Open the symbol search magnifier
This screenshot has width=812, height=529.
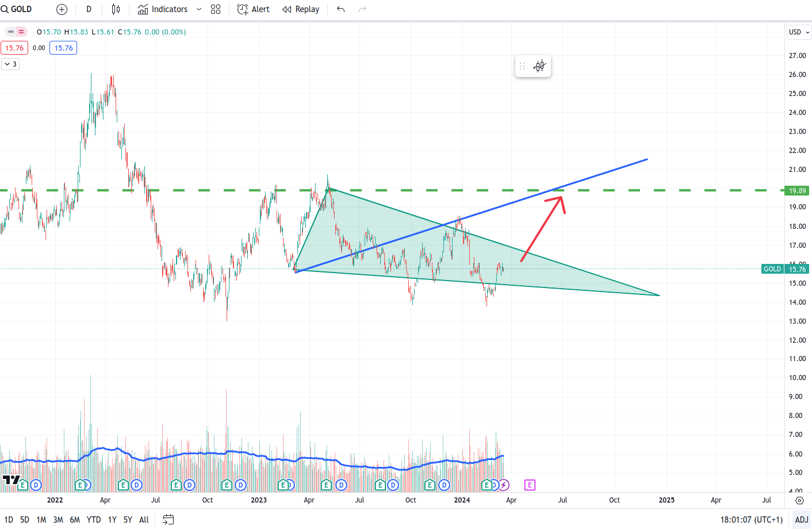point(5,9)
